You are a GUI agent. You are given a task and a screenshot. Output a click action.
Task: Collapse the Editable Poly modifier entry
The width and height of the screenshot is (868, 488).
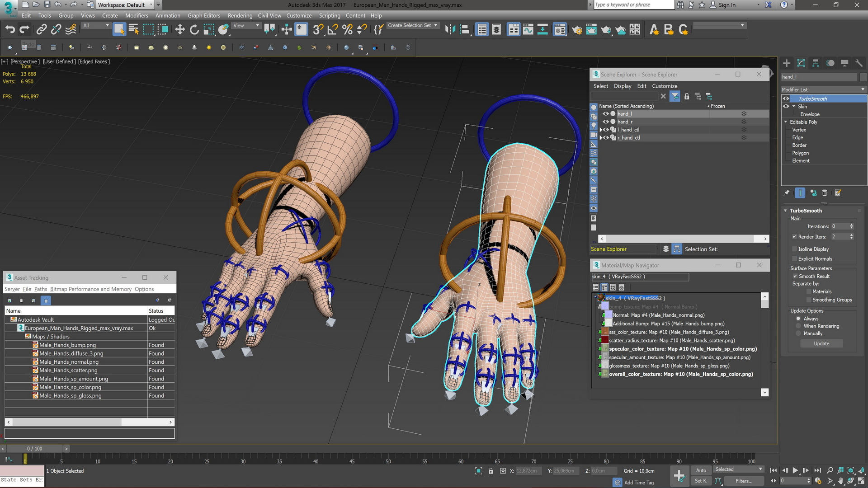(x=786, y=122)
